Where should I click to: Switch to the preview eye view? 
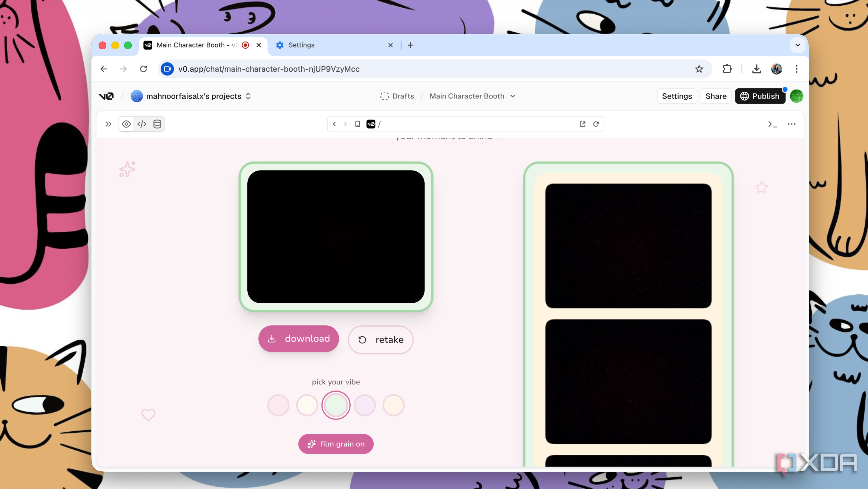[x=126, y=124]
